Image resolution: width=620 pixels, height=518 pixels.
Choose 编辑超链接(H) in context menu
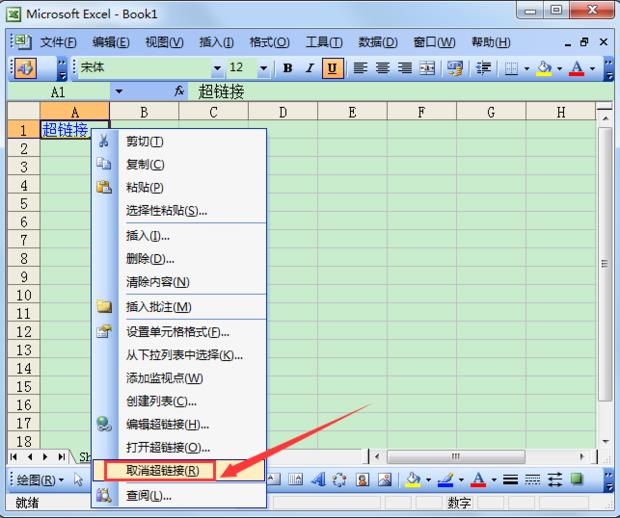click(x=179, y=424)
